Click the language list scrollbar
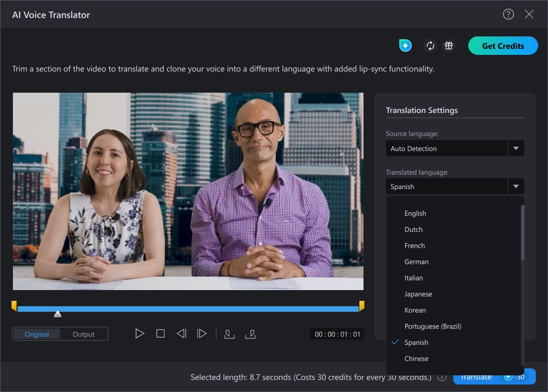The height and width of the screenshot is (392, 548). click(522, 232)
